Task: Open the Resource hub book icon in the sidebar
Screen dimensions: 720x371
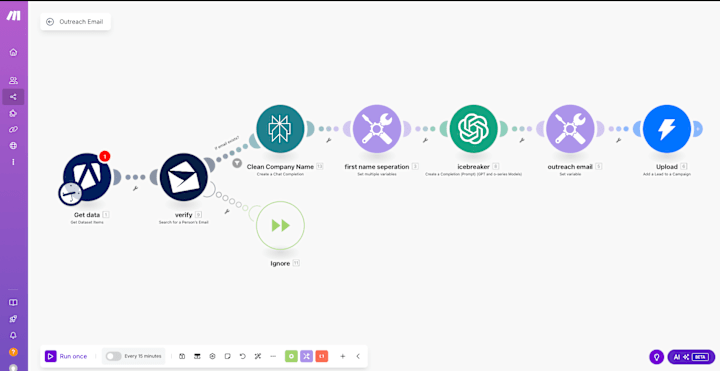Action: [x=13, y=303]
